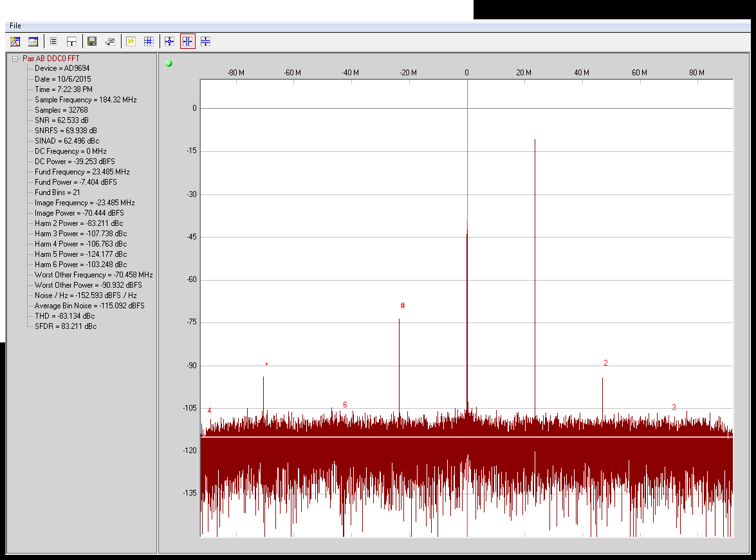
Task: Click the dialog window icon in toolbar
Action: tap(33, 41)
